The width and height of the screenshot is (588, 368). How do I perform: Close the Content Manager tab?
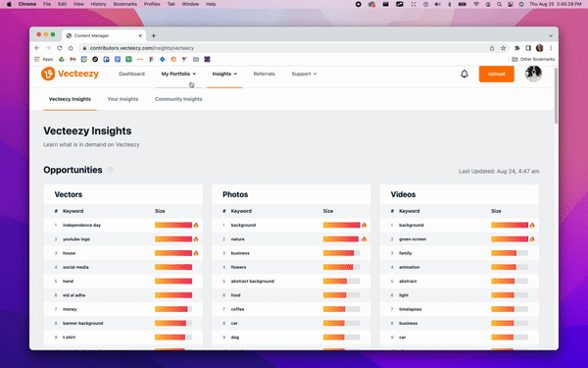pyautogui.click(x=140, y=35)
